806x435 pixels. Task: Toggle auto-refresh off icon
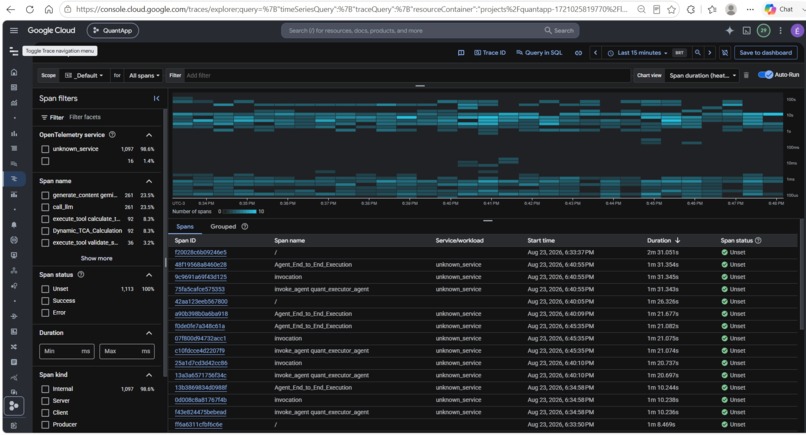point(725,52)
